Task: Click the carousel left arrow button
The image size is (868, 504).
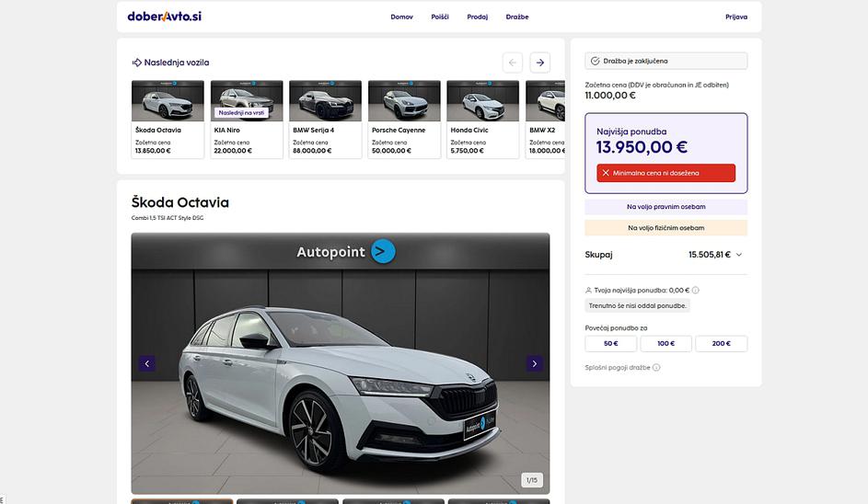Action: click(513, 63)
